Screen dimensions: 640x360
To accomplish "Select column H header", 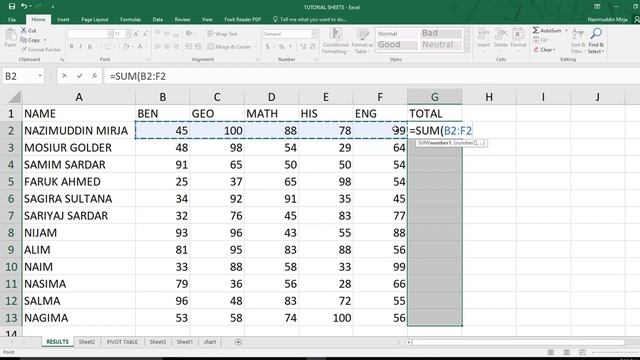I will click(x=489, y=97).
